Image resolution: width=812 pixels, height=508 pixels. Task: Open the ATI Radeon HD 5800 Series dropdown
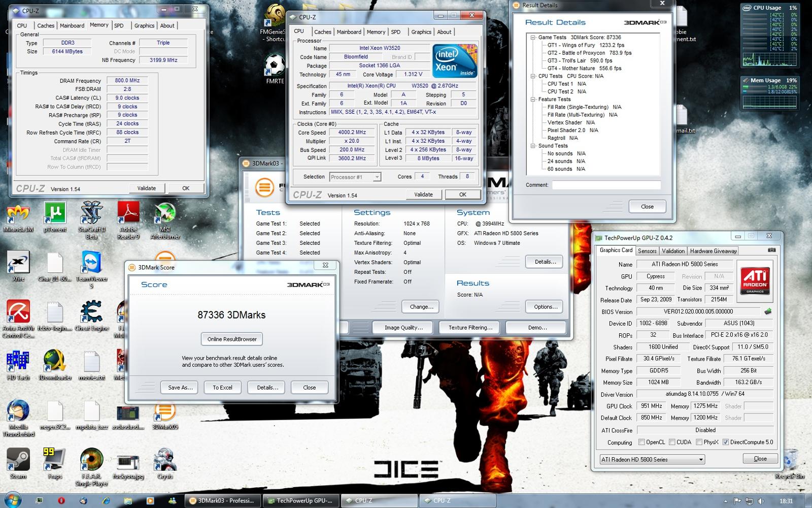point(652,459)
